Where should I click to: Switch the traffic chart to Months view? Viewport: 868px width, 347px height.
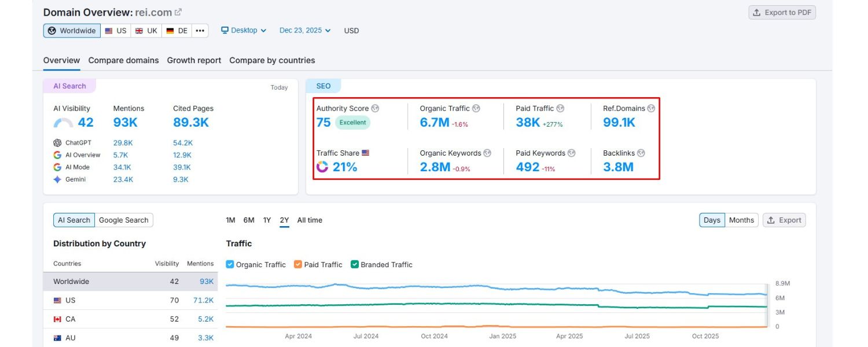741,220
